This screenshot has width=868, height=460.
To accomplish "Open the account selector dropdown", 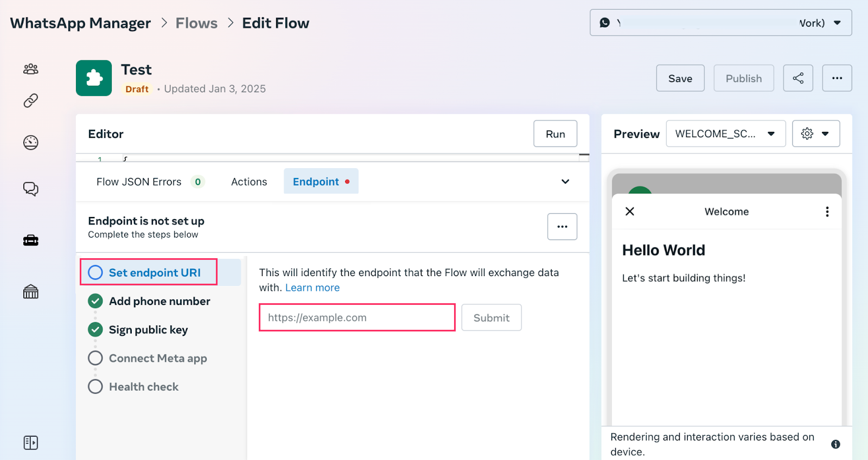I will pyautogui.click(x=721, y=23).
